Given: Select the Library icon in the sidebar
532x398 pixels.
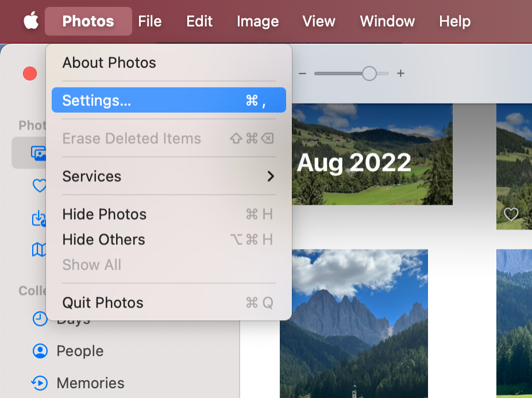Looking at the screenshot, I should [39, 152].
